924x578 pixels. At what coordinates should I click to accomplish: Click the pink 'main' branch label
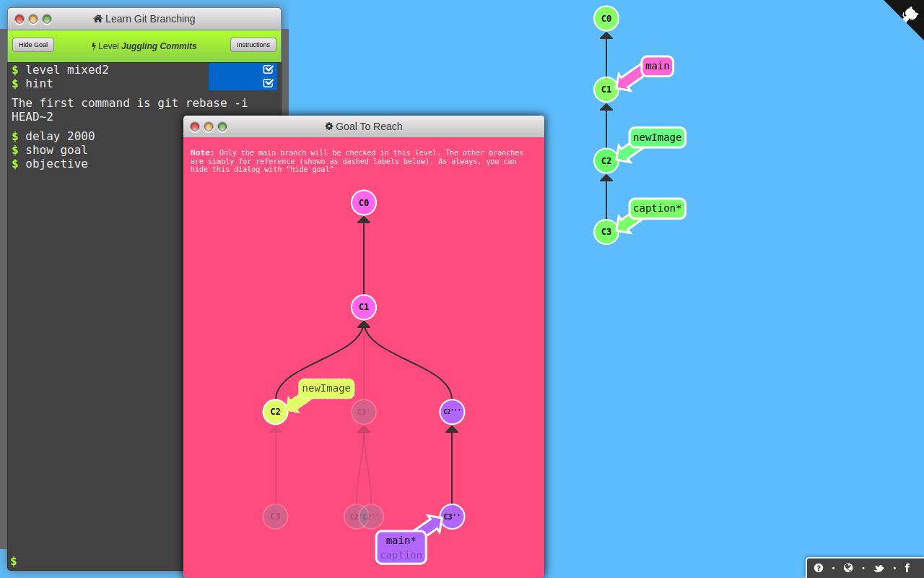click(x=657, y=66)
